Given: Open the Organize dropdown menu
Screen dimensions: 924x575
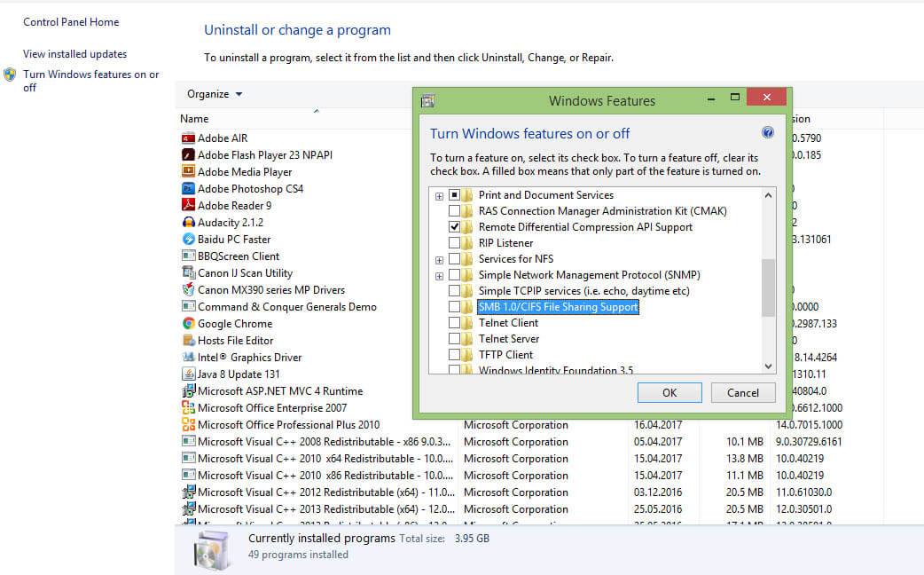Looking at the screenshot, I should pyautogui.click(x=215, y=94).
